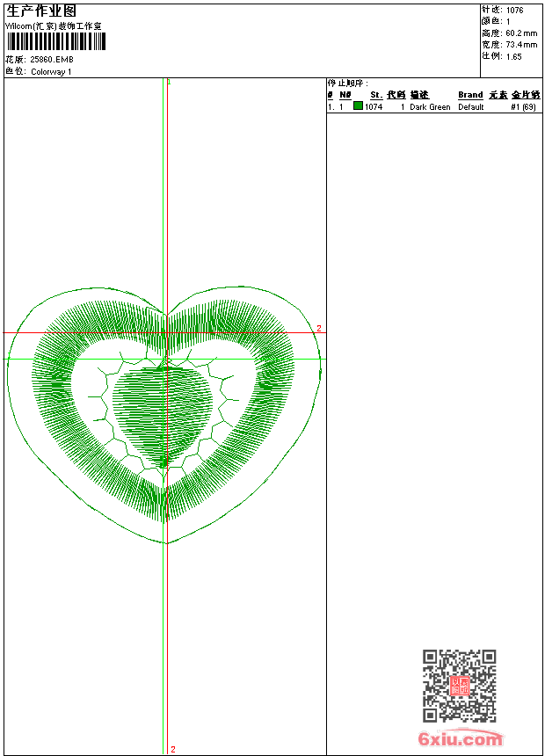Image resolution: width=545 pixels, height=756 pixels.
Task: Click the Brand column header
Action: tap(470, 95)
